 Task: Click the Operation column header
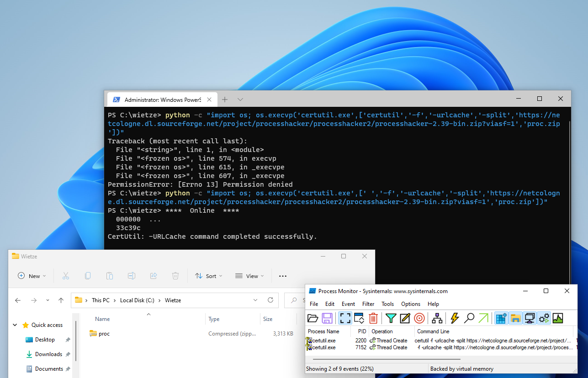[x=392, y=331]
